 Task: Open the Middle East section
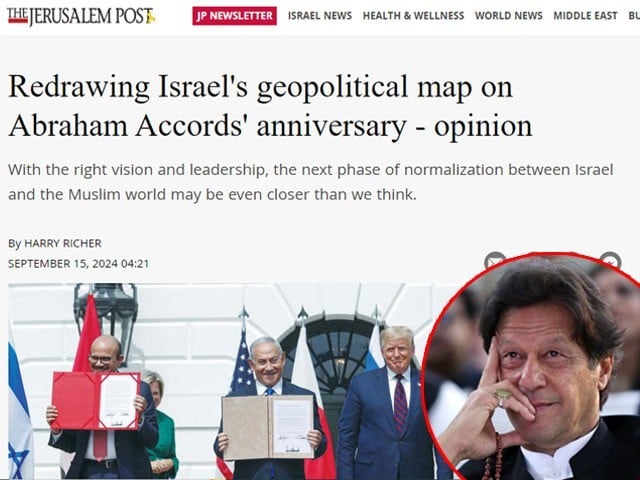pos(585,16)
